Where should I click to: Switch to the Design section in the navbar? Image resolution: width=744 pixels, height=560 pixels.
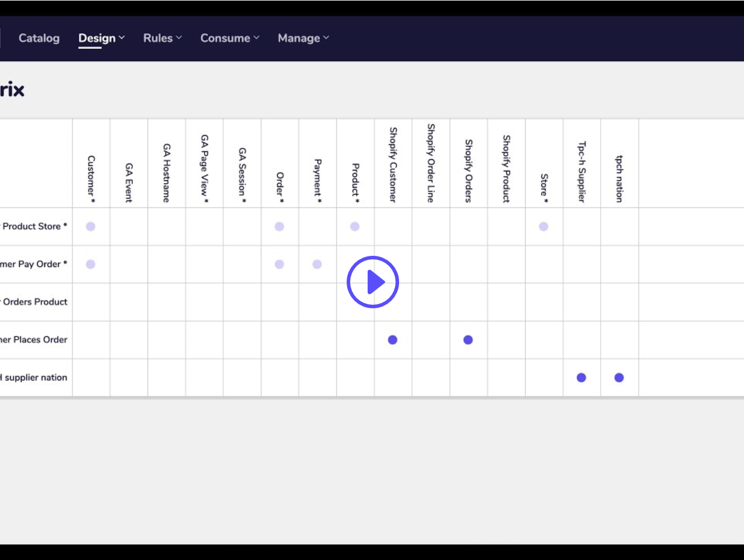[x=97, y=38]
